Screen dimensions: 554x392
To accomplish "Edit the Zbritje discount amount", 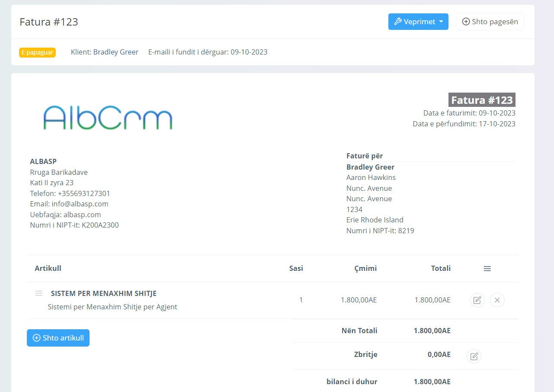I will [x=474, y=356].
